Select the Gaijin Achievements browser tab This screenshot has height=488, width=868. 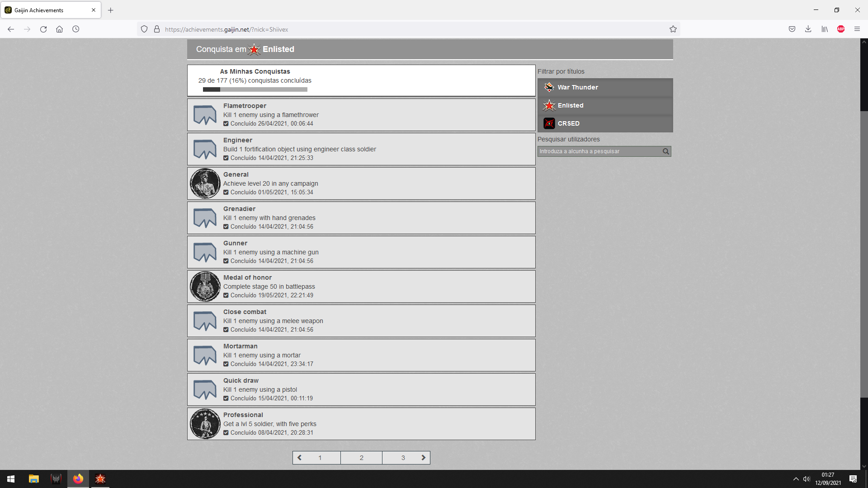pos(51,10)
